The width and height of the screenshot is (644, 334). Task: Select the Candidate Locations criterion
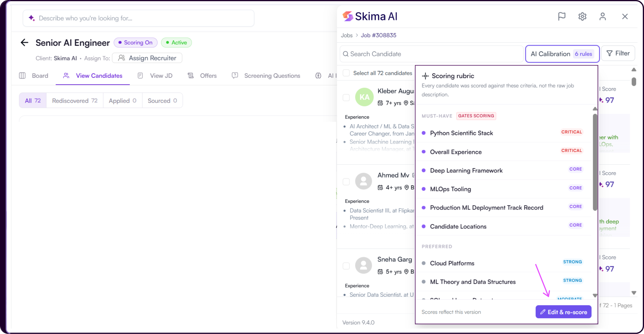click(503, 226)
